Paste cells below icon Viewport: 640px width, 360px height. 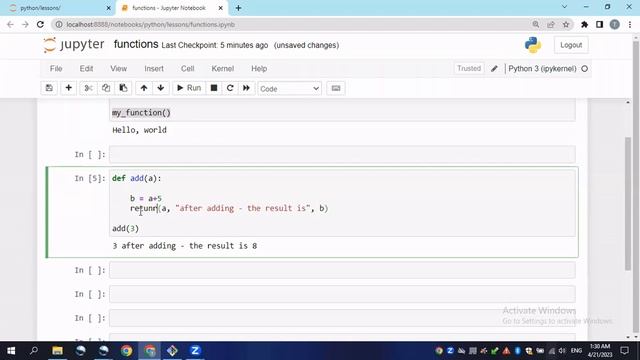tap(123, 88)
